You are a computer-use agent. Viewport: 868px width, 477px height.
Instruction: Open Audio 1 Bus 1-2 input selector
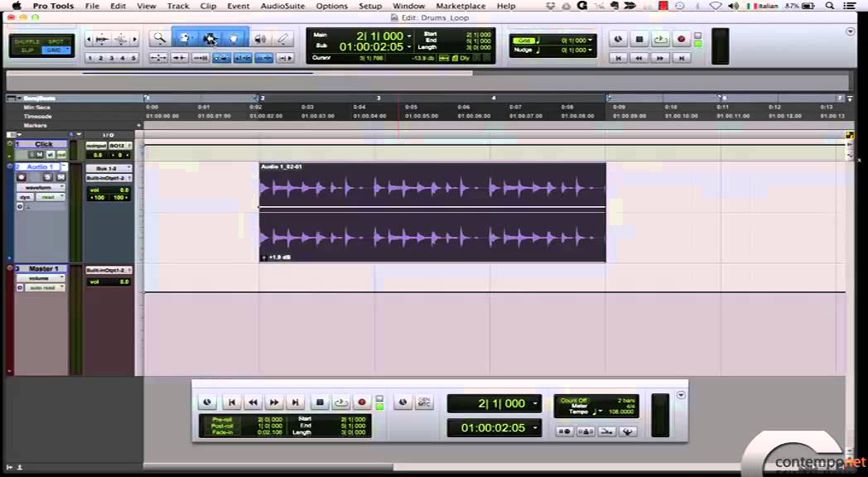tap(108, 168)
